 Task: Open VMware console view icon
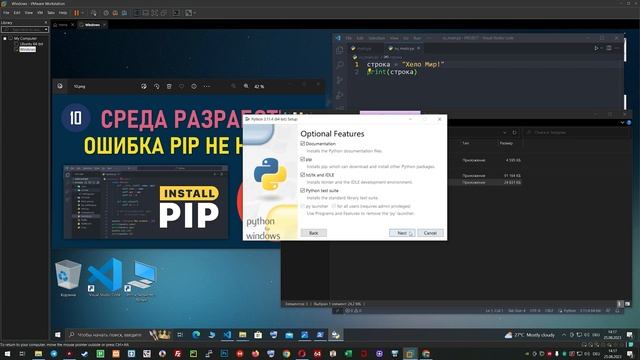pyautogui.click(x=176, y=13)
